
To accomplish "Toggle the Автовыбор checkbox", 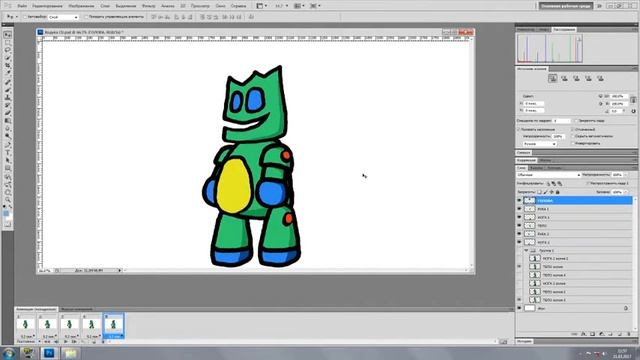I will 25,17.
